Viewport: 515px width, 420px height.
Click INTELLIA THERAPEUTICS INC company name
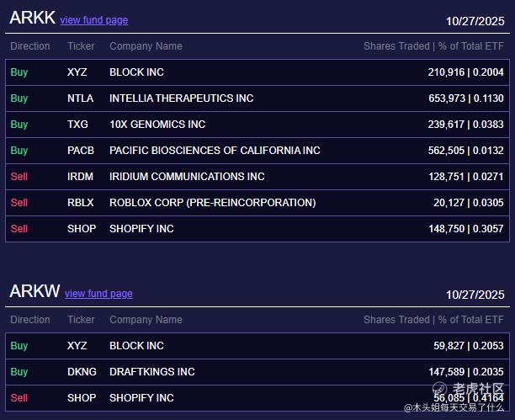tap(181, 98)
